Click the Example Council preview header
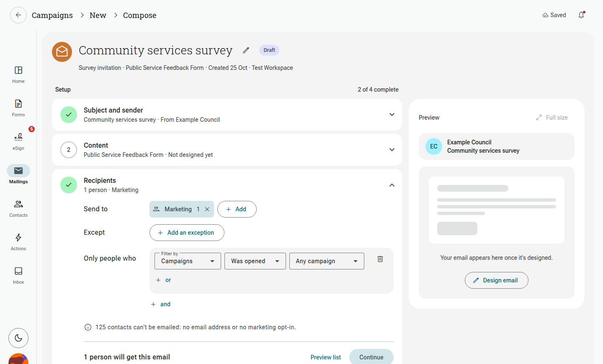Image resolution: width=603 pixels, height=364 pixels. coord(497,146)
